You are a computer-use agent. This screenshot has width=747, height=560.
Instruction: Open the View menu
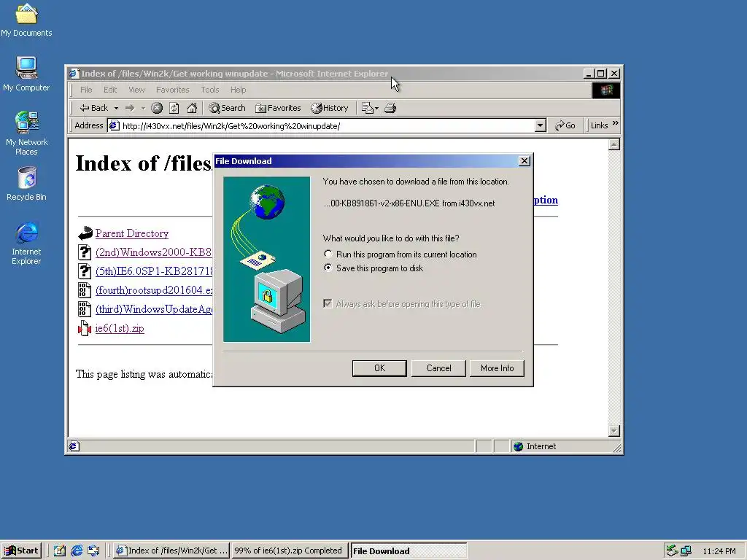pos(136,90)
